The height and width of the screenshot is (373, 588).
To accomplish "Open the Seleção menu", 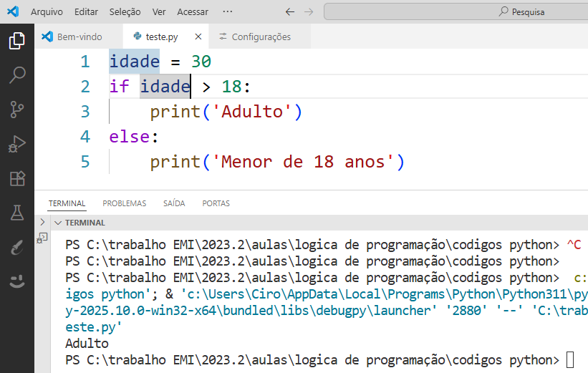I will tap(125, 12).
